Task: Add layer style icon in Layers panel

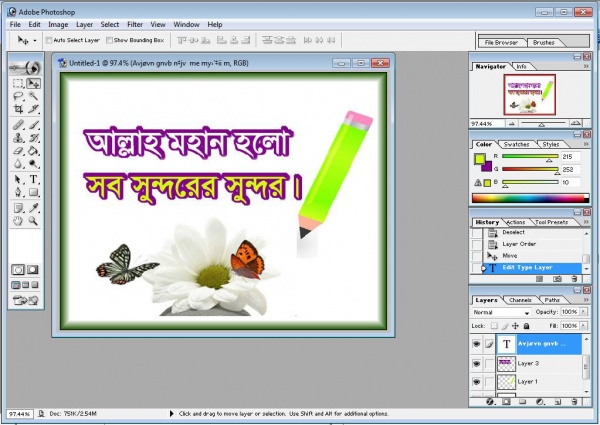Action: coord(489,402)
